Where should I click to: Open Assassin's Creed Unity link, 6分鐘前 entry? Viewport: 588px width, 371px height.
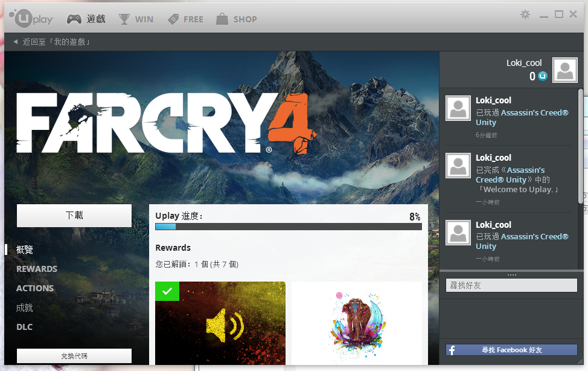pos(522,118)
